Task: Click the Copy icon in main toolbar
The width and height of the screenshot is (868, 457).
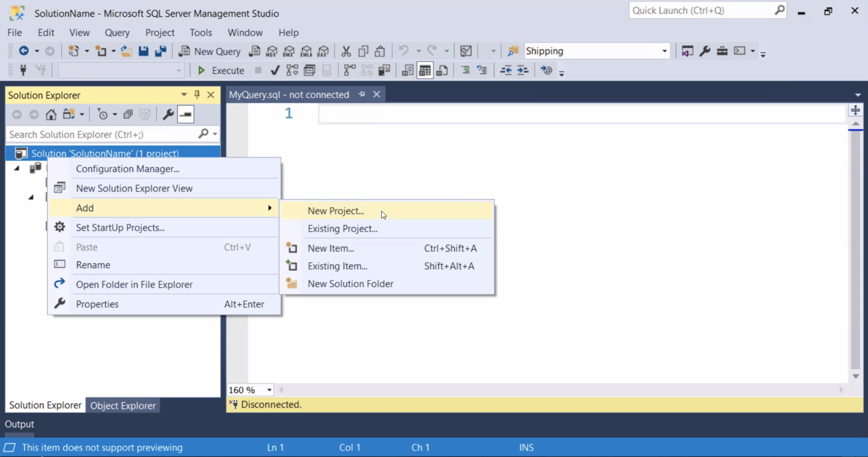Action: point(363,51)
